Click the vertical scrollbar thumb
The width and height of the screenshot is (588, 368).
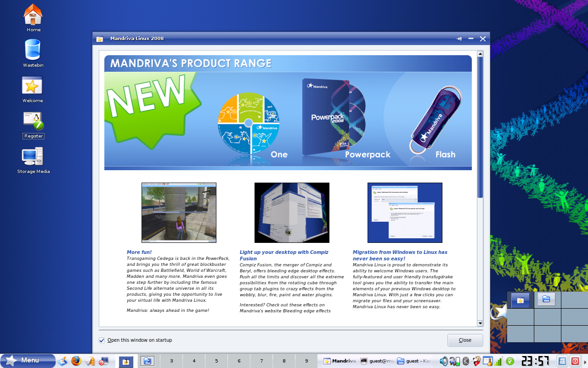[481, 127]
